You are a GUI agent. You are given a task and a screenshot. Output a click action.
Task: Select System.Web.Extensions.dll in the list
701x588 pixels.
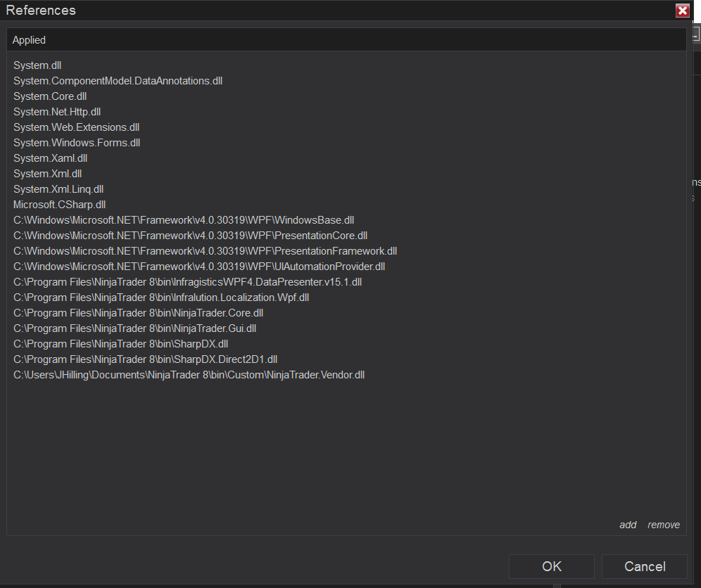[x=76, y=127]
